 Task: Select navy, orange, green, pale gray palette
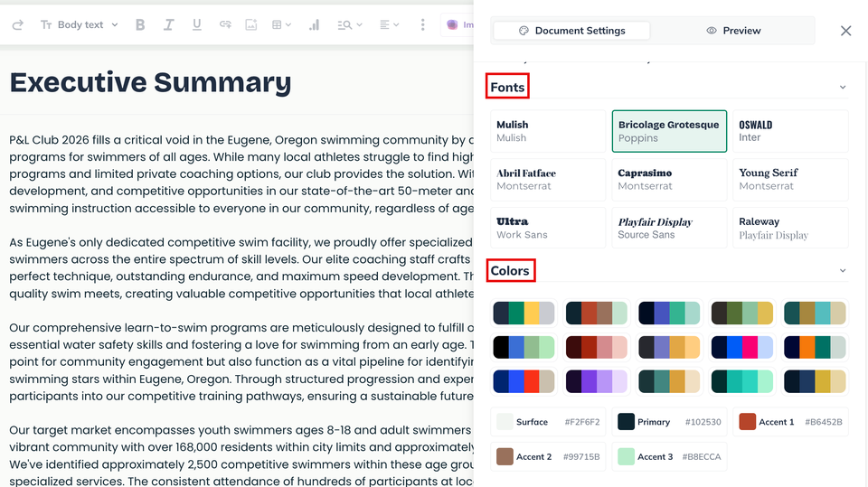click(x=815, y=348)
